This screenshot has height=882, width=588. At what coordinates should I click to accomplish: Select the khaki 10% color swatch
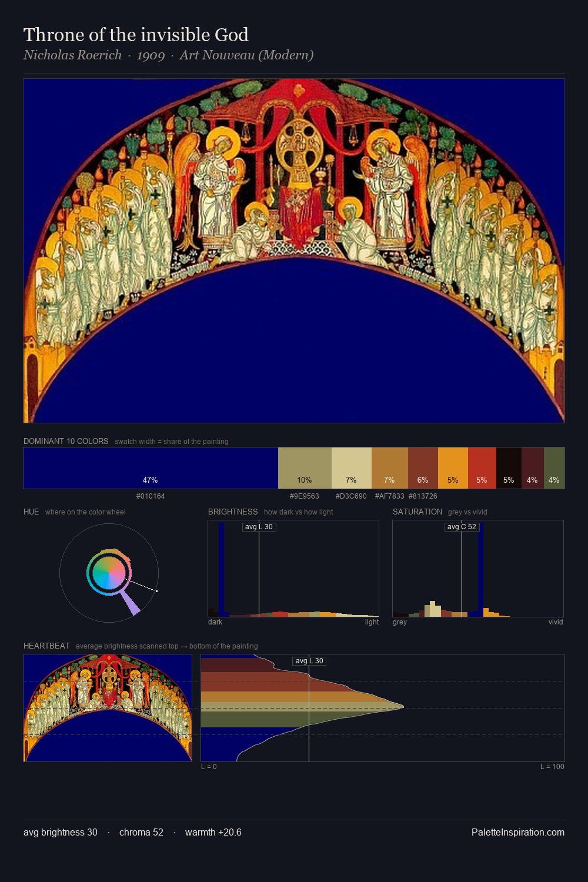[305, 468]
